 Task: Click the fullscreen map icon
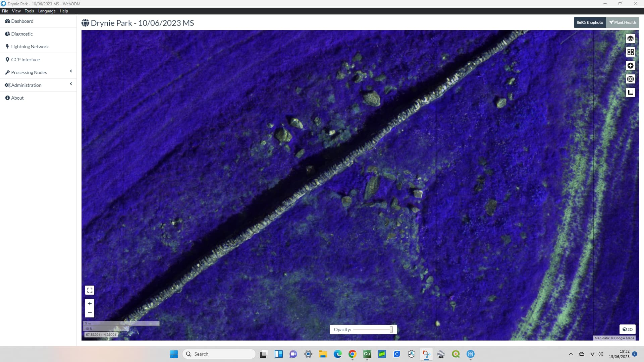[90, 290]
